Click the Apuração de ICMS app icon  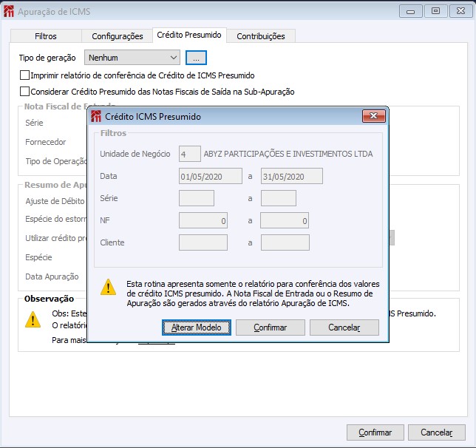[x=9, y=12]
